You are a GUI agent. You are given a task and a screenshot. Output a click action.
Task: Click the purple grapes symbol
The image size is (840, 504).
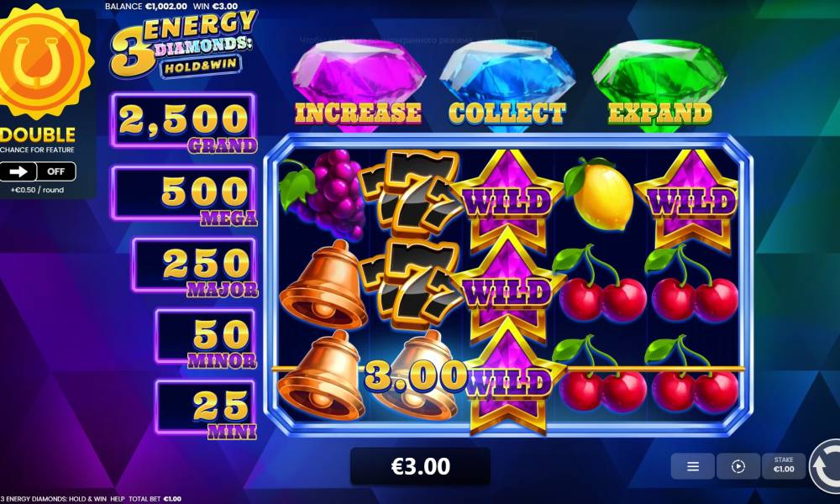[x=324, y=194]
